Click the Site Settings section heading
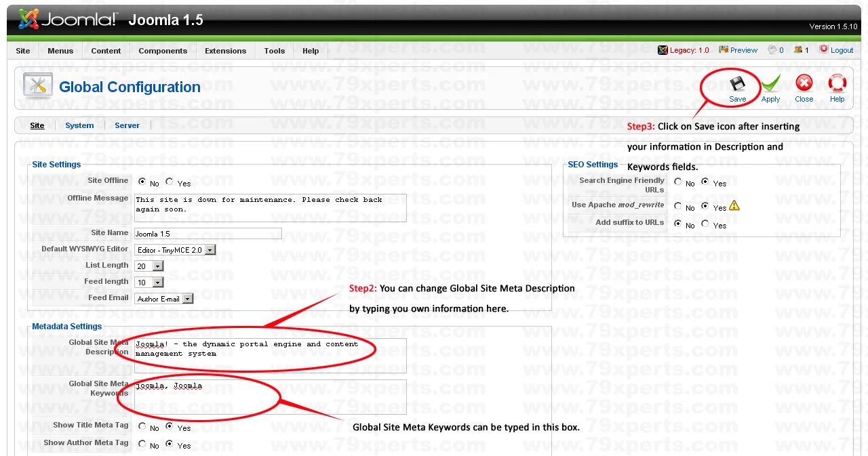This screenshot has width=868, height=456. tap(56, 165)
